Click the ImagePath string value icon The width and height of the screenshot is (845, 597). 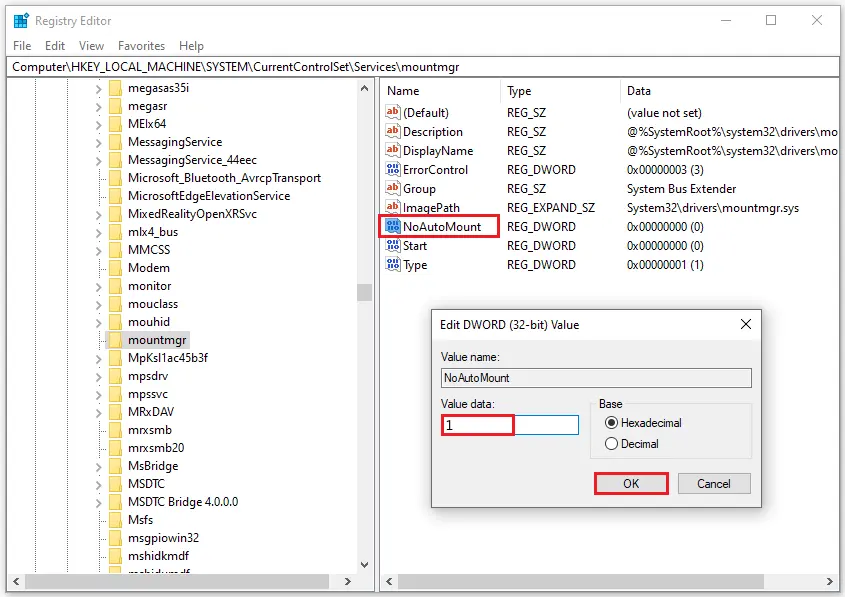pyautogui.click(x=393, y=207)
